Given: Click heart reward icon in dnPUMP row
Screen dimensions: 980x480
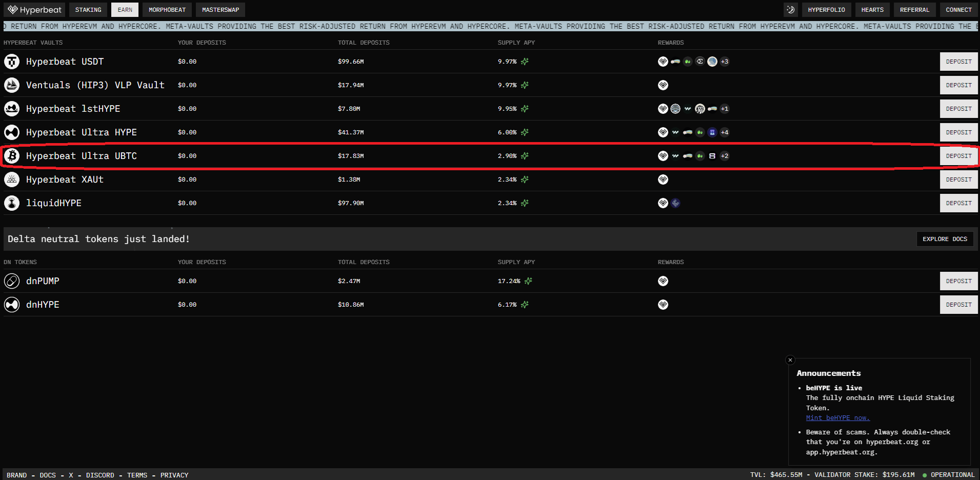Looking at the screenshot, I should [663, 281].
